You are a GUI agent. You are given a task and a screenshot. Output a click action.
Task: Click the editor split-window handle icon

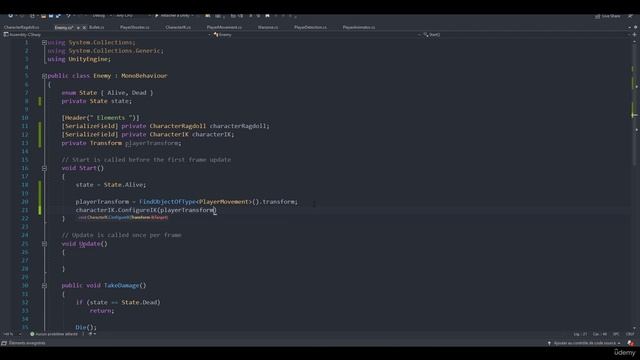(634, 35)
